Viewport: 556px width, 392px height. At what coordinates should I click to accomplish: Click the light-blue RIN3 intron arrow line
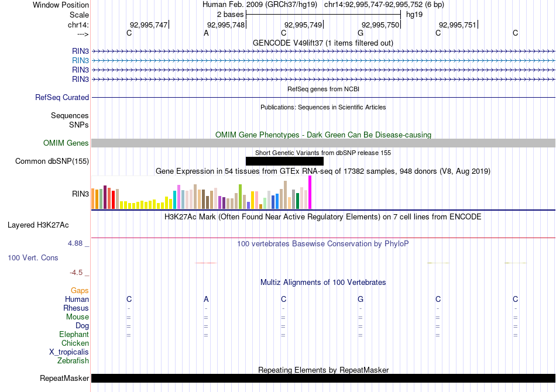[323, 61]
